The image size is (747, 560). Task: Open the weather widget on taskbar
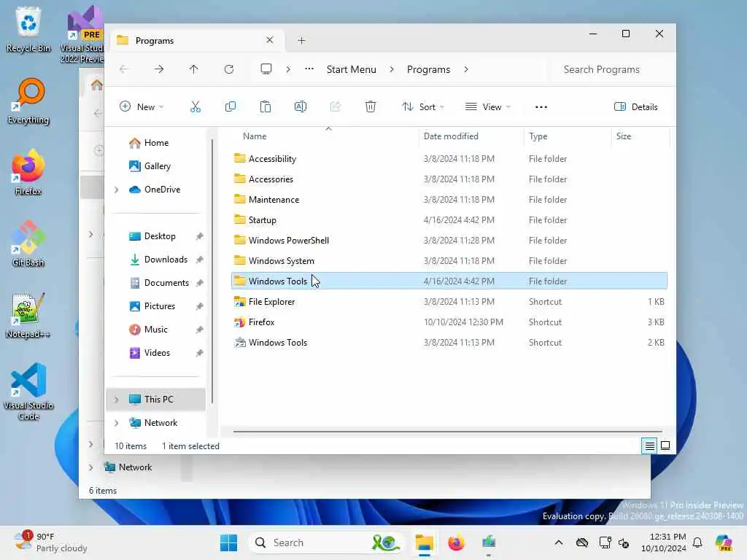tap(50, 542)
